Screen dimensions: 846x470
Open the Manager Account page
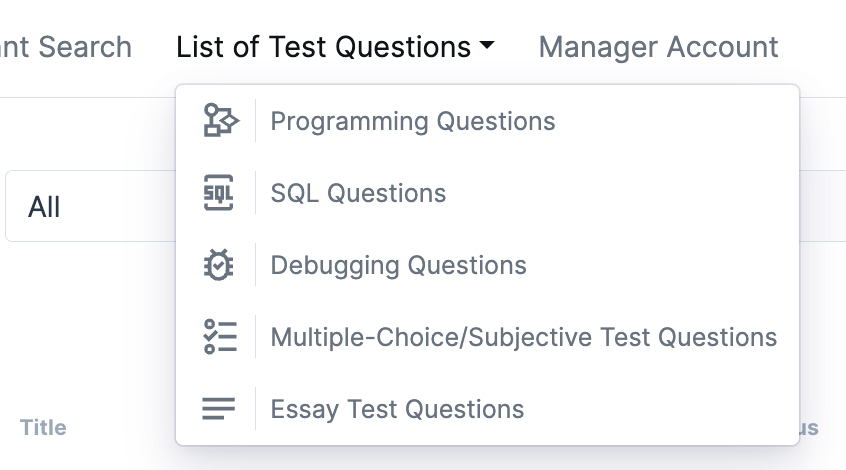(658, 47)
